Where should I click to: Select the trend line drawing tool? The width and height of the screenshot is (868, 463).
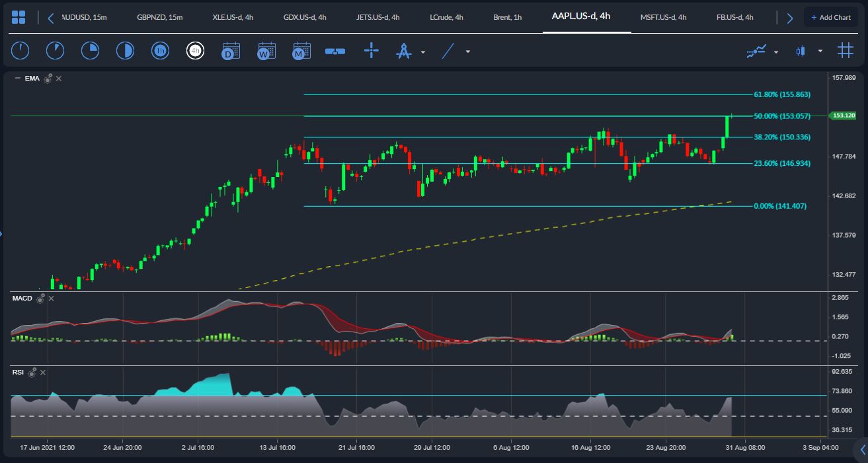[x=449, y=51]
